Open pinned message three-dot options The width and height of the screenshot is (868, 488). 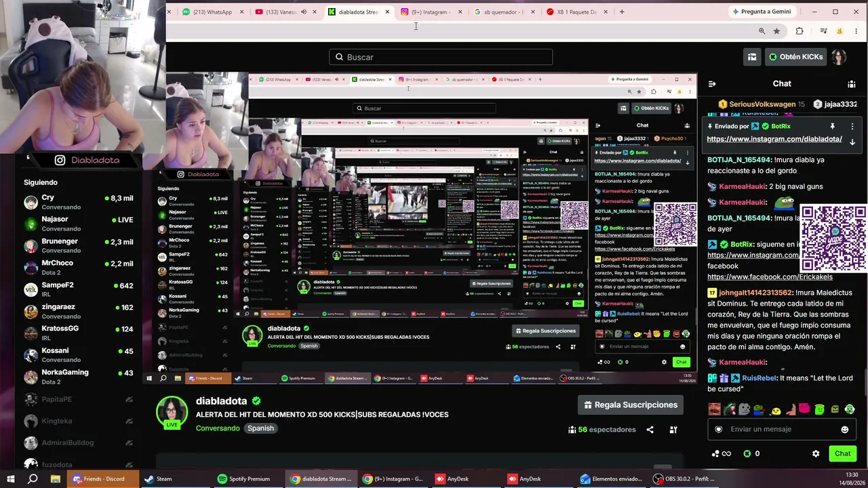852,126
